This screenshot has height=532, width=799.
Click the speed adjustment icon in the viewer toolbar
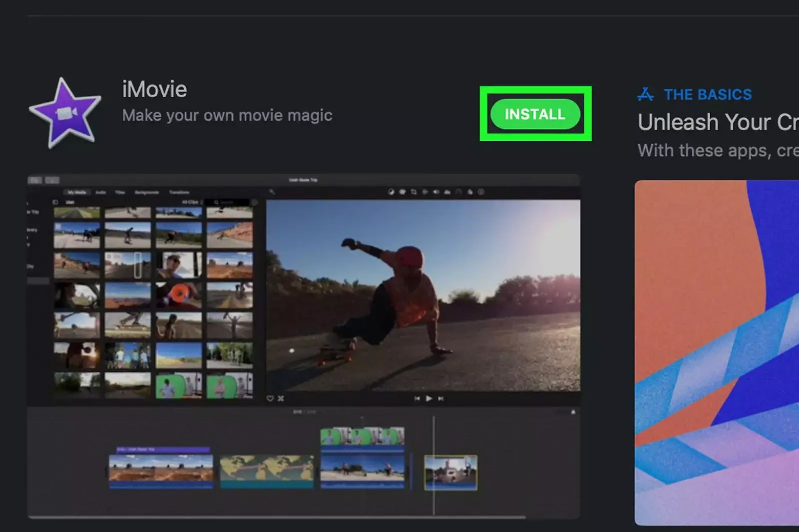click(x=458, y=192)
